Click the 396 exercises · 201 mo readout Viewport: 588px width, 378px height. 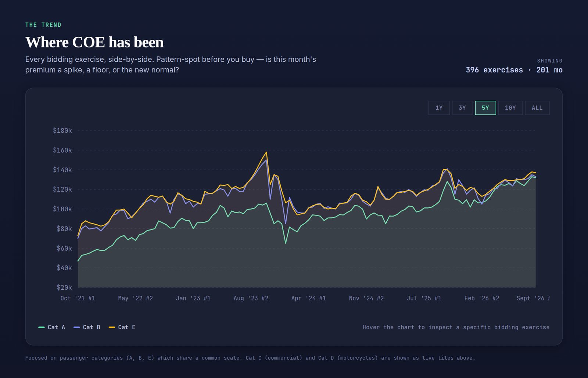[514, 70]
